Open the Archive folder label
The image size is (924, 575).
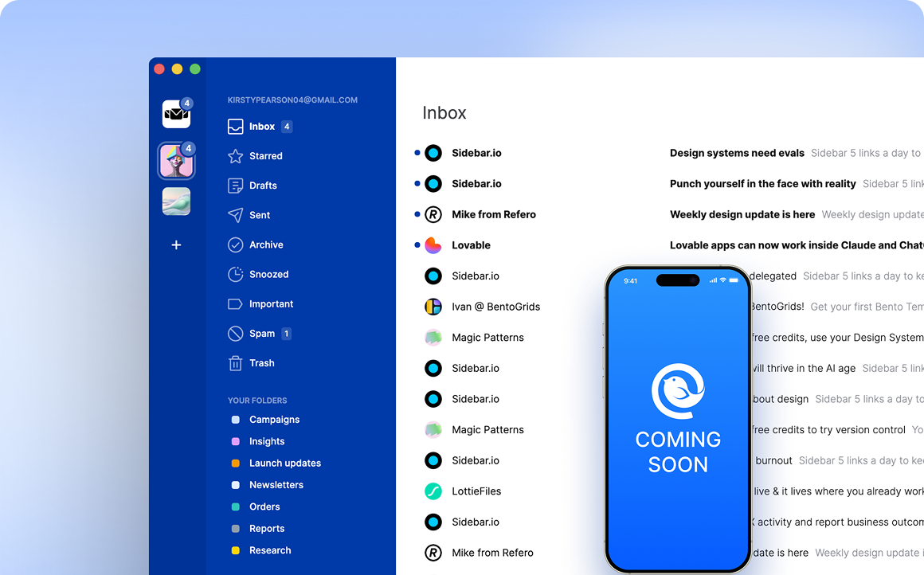tap(266, 244)
